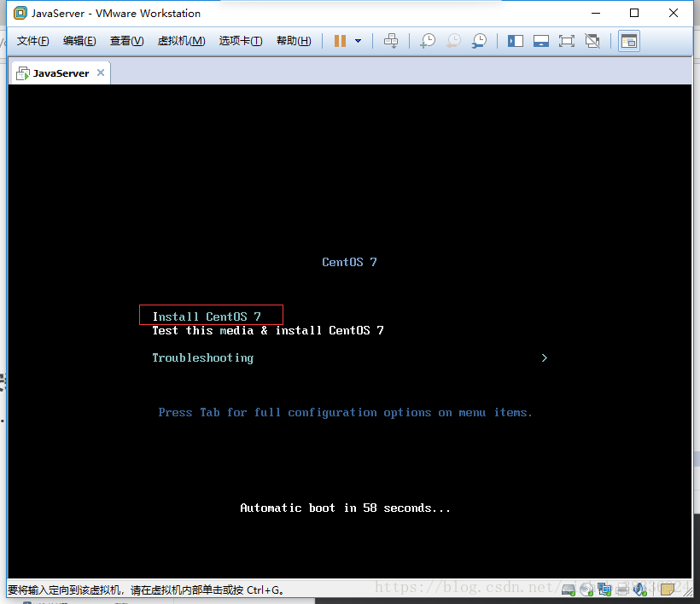Select the Troubleshooting menu entry
The height and width of the screenshot is (604, 700).
click(202, 358)
